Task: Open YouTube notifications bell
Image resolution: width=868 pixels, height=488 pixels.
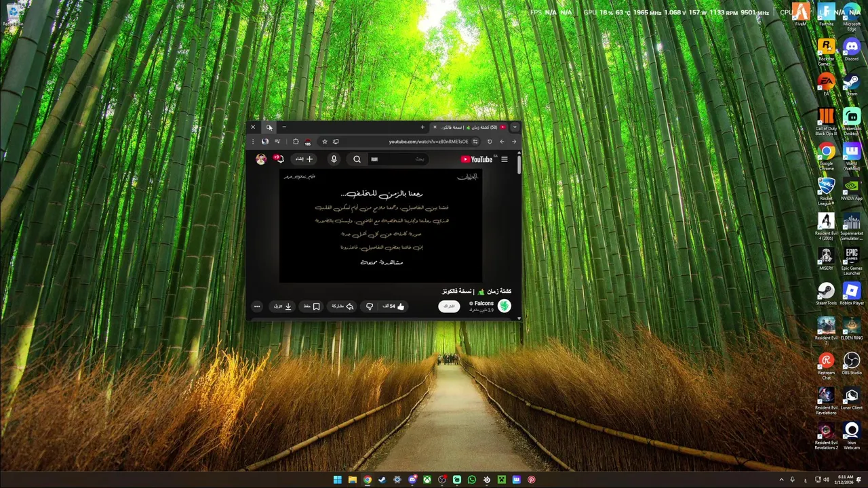Action: [279, 159]
